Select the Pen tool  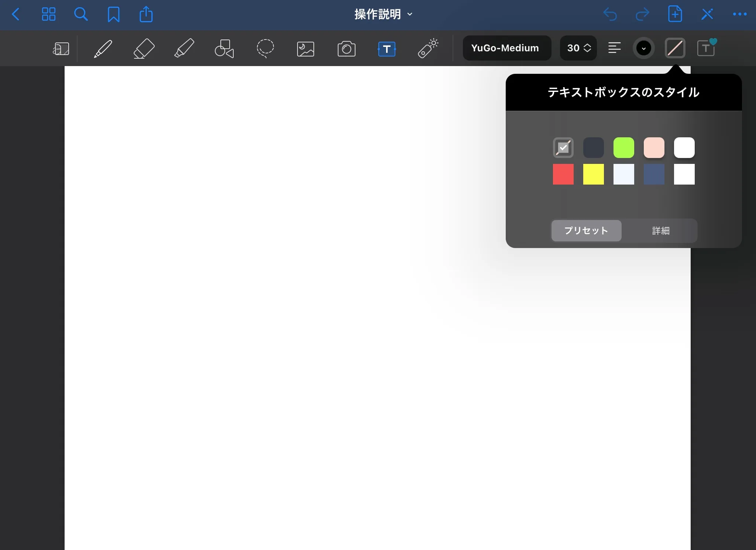click(103, 48)
